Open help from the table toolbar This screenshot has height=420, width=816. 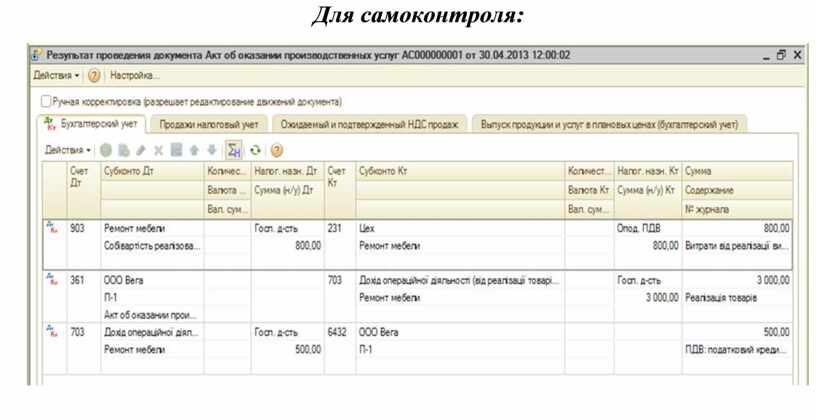pyautogui.click(x=277, y=150)
